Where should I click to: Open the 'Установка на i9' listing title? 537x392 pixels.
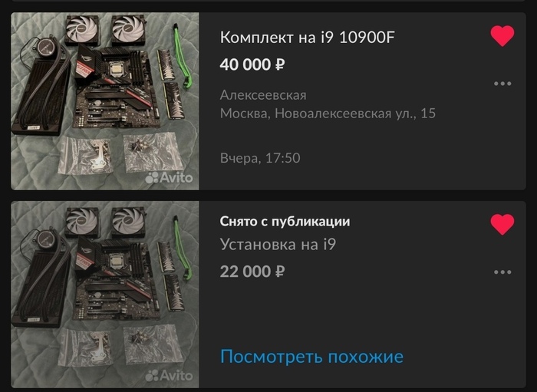[x=278, y=245]
